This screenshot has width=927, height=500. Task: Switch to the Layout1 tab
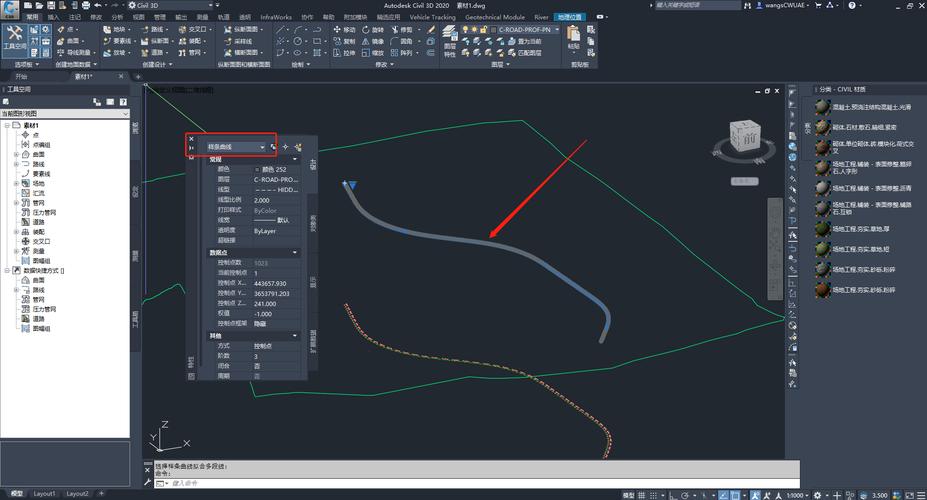tap(45, 494)
